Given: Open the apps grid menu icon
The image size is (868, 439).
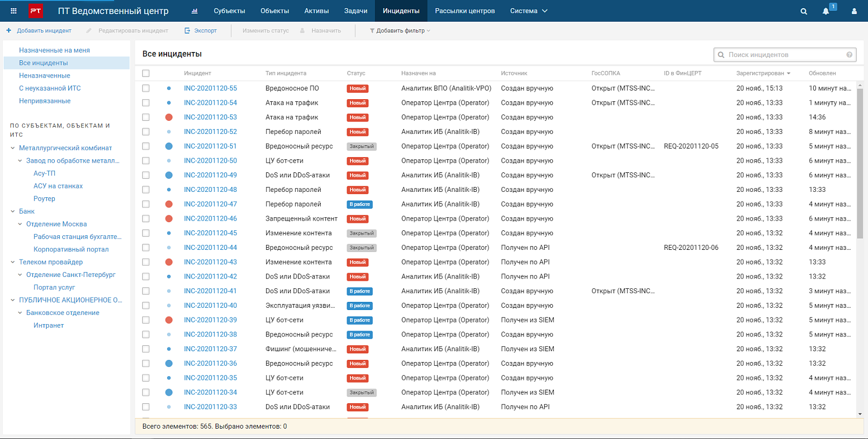Looking at the screenshot, I should 14,11.
